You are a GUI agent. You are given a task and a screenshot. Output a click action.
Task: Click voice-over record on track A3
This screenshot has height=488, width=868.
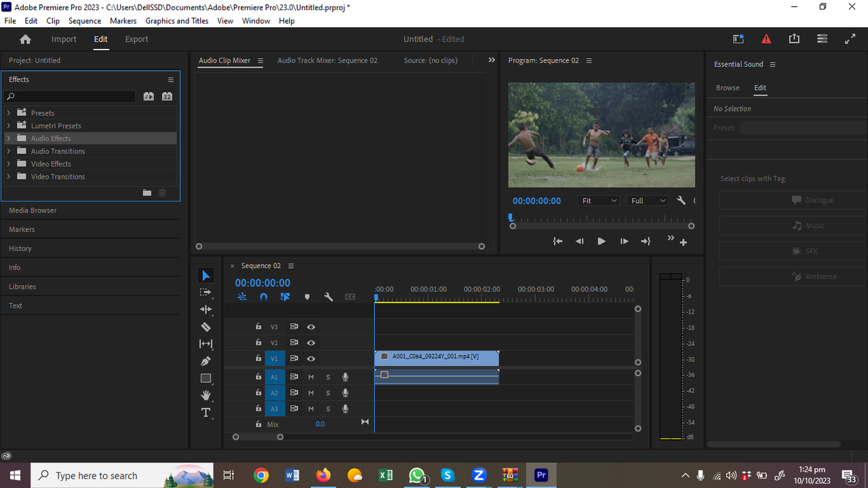[345, 409]
